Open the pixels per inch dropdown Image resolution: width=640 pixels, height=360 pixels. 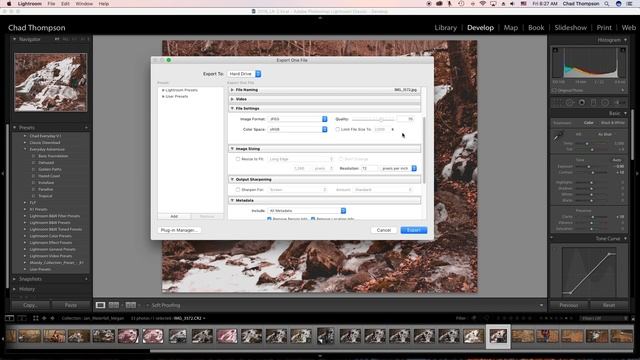[x=398, y=168]
